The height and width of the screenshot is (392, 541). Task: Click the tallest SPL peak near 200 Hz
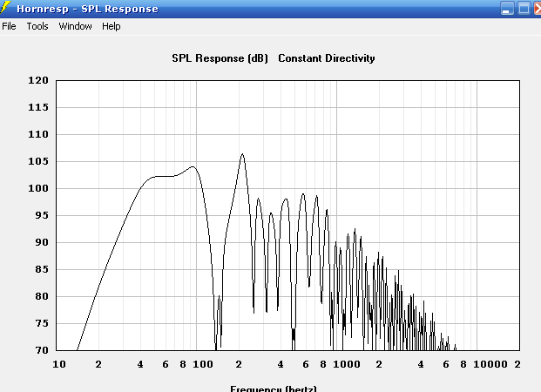tap(242, 154)
